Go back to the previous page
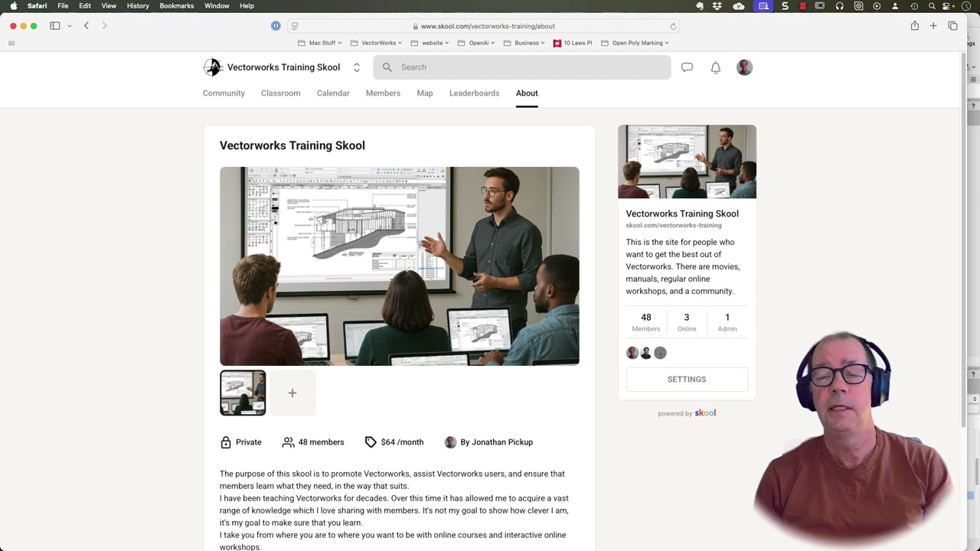The height and width of the screenshot is (551, 980). (x=87, y=26)
